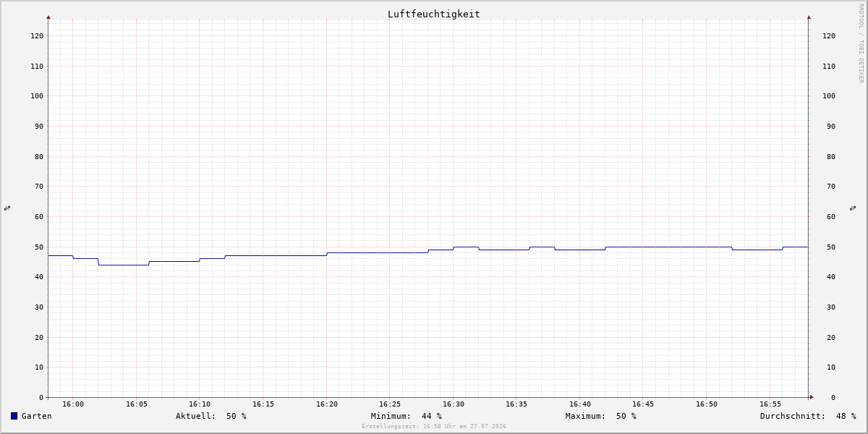This screenshot has width=868, height=434.
Task: Select the Garten legend label
Action: click(37, 416)
